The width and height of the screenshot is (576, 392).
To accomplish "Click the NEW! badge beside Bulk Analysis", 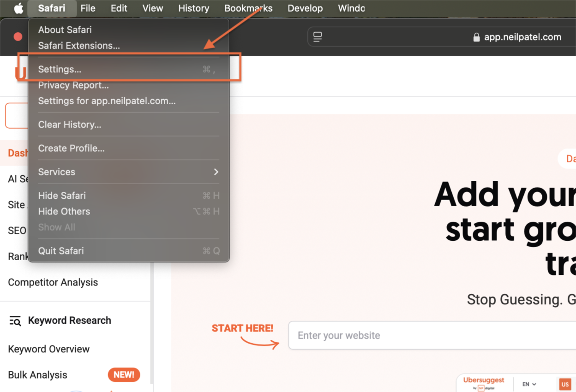I will [124, 375].
